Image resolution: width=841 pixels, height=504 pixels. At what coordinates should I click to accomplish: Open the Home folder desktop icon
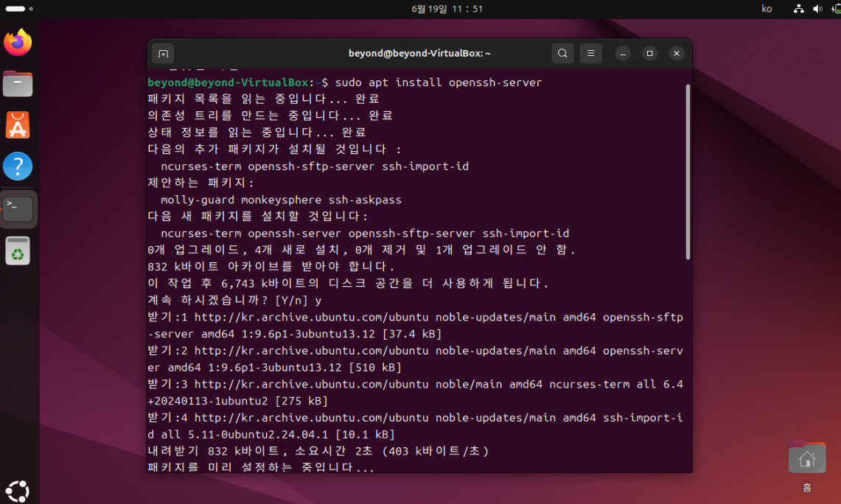(806, 466)
